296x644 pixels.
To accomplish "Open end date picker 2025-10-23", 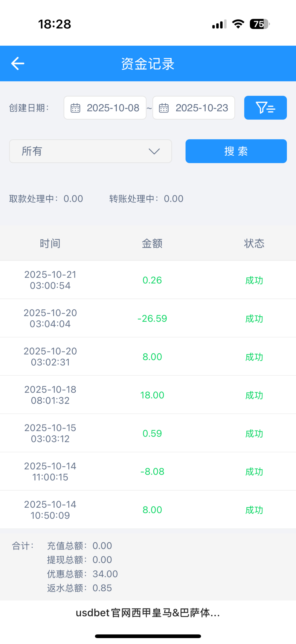I will [x=202, y=108].
